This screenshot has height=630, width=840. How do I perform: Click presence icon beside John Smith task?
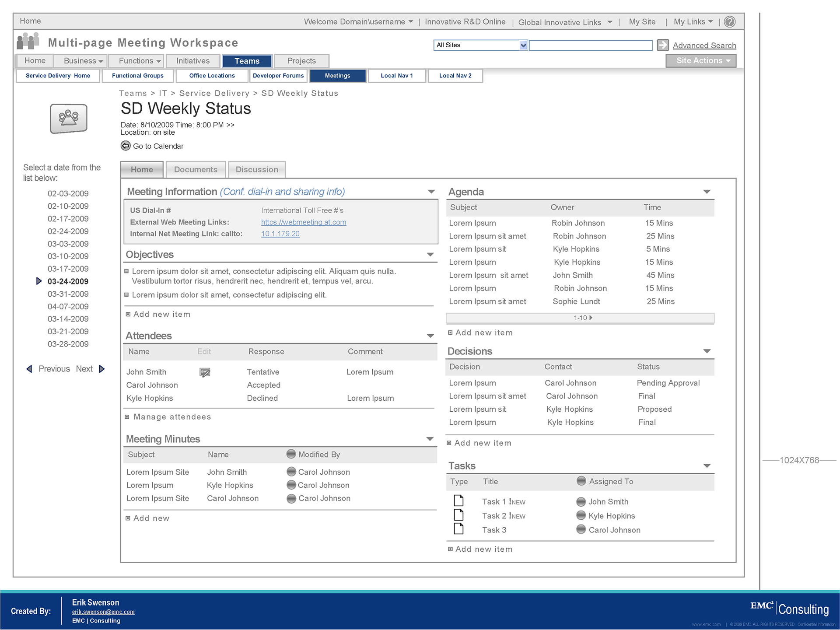coord(581,502)
